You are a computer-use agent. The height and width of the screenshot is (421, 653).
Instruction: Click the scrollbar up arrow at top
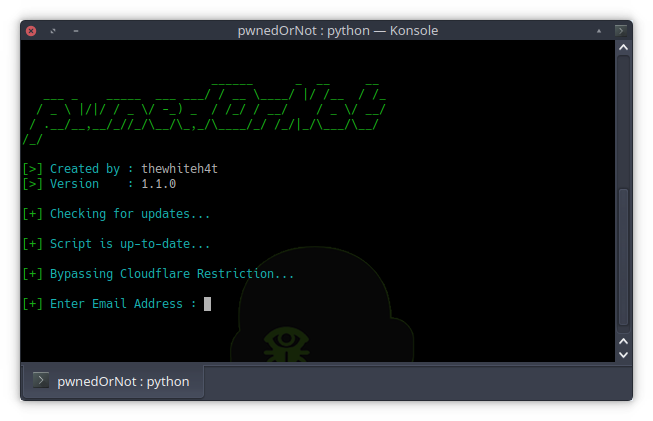(x=623, y=47)
